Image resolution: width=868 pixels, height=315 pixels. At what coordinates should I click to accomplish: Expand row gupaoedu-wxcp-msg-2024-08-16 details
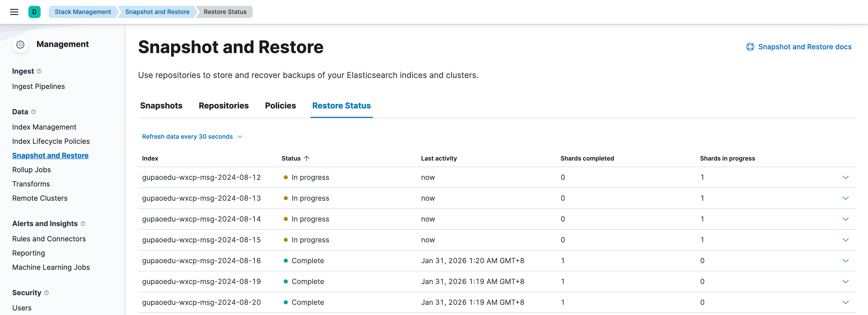coord(845,261)
